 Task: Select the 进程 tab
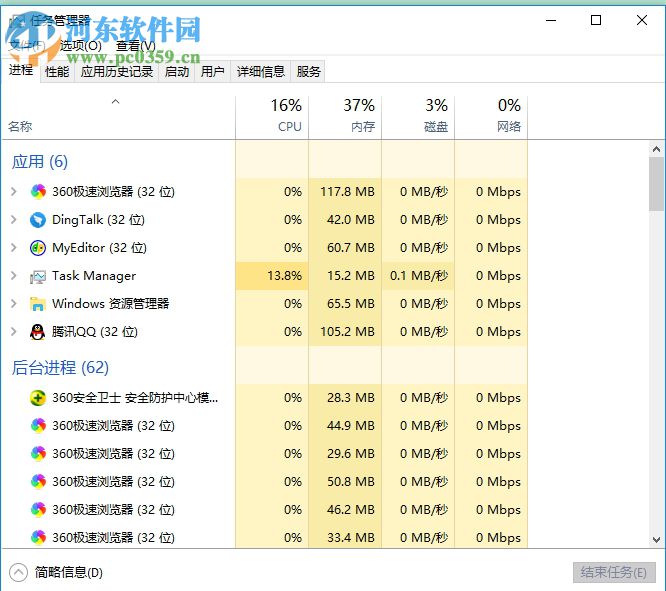point(21,70)
